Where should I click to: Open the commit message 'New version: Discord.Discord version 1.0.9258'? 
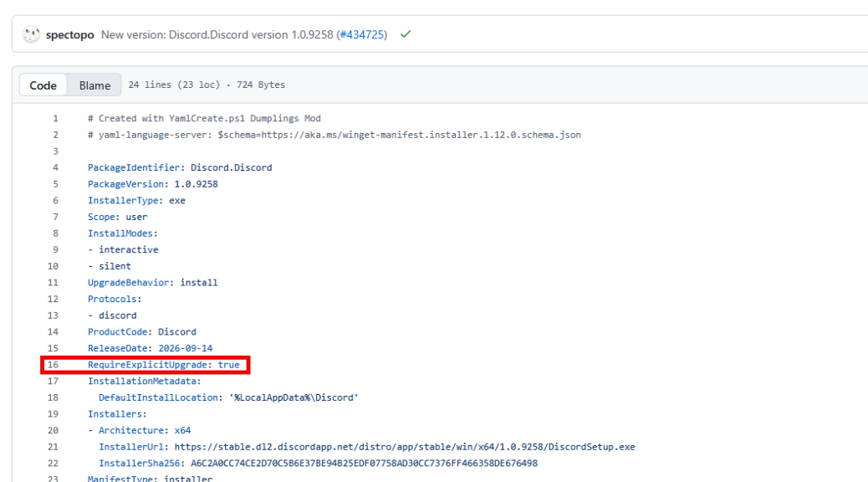[217, 34]
